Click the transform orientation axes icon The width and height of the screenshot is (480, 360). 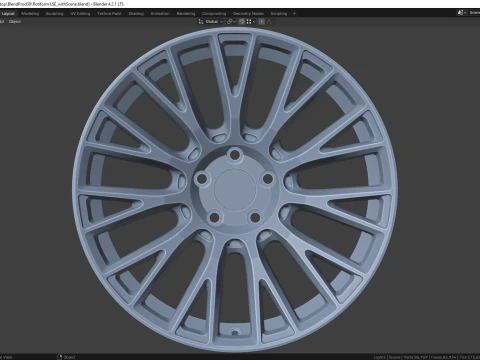pos(201,22)
